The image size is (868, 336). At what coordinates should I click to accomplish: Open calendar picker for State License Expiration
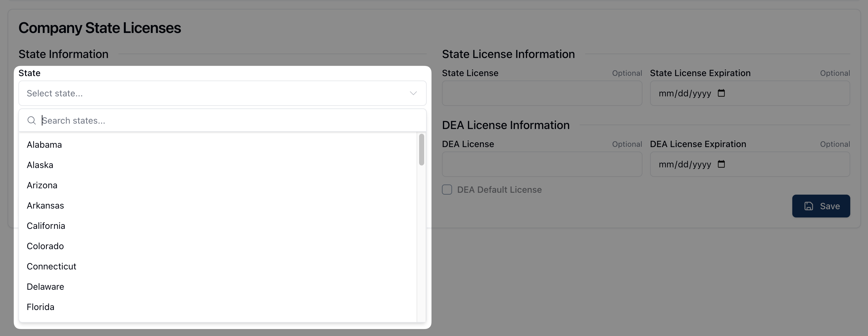(721, 93)
